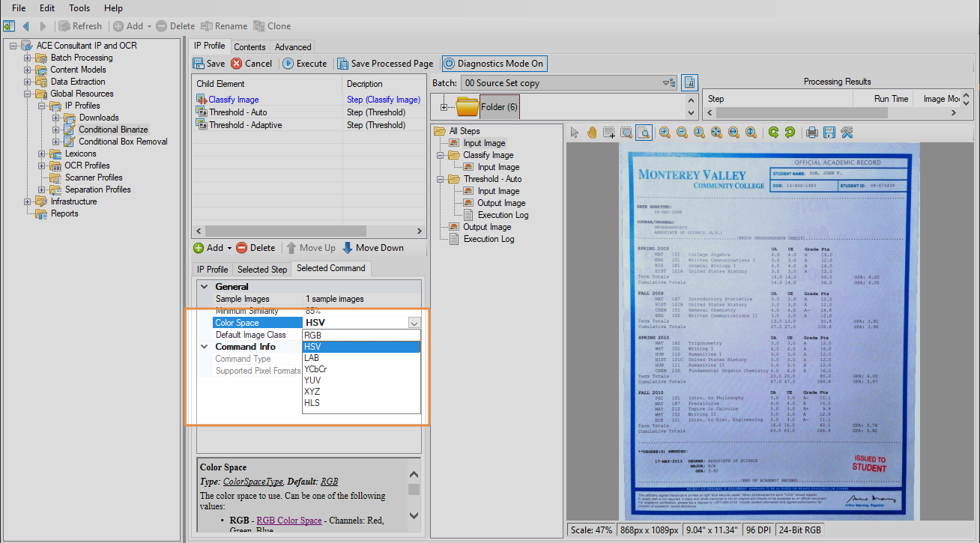The width and height of the screenshot is (980, 543).
Task: Toggle Diagnostics Mode On button
Action: pos(494,64)
